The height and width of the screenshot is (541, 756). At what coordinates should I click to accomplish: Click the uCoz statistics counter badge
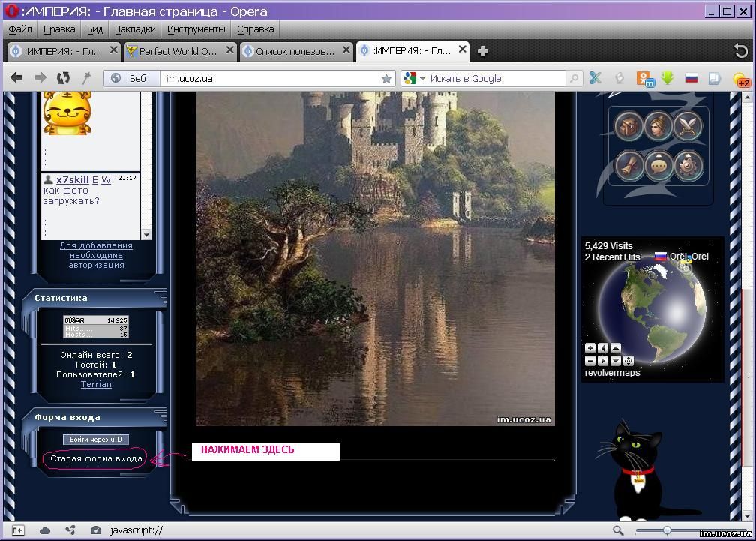(96, 326)
